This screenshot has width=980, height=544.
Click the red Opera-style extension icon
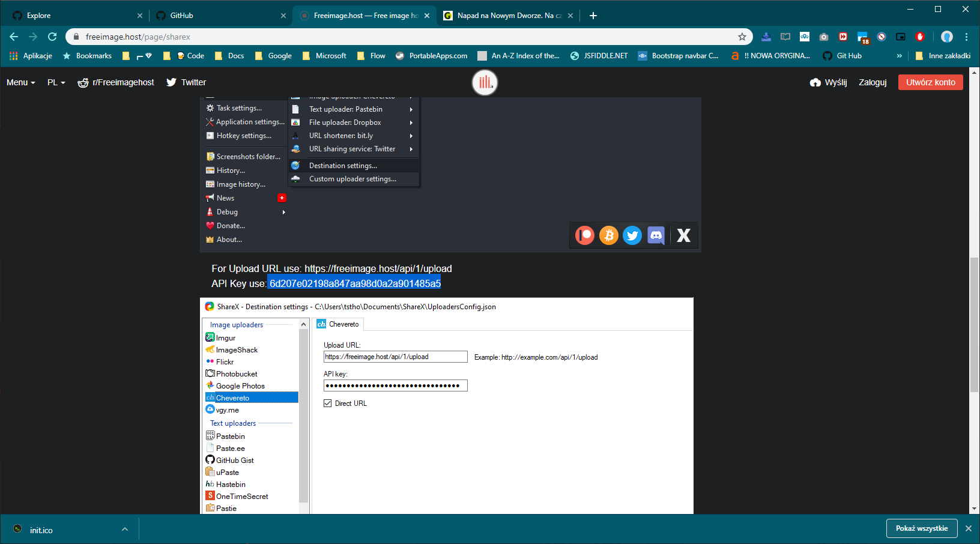point(920,37)
